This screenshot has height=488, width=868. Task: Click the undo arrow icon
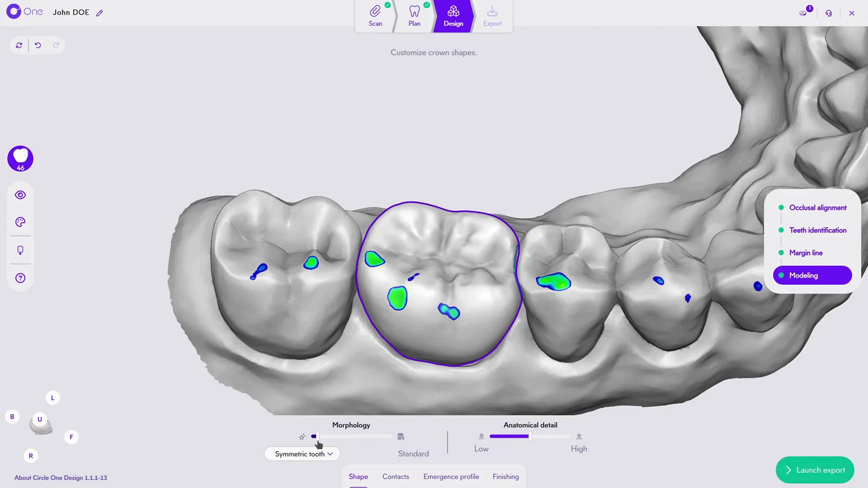pos(38,45)
